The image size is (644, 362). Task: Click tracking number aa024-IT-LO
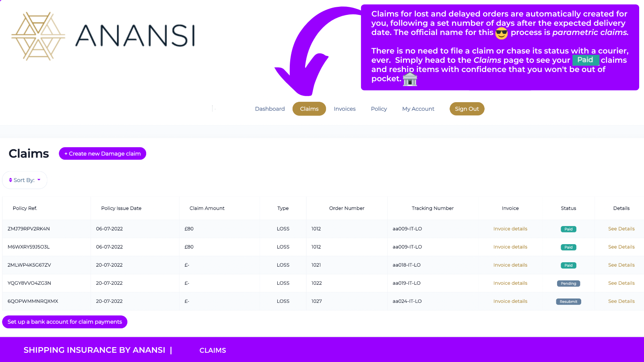pyautogui.click(x=407, y=301)
